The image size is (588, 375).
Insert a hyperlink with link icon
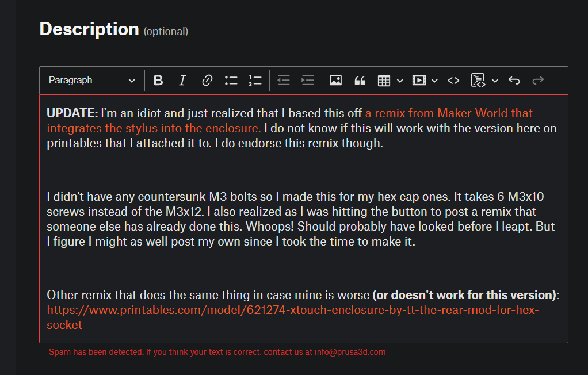(207, 81)
